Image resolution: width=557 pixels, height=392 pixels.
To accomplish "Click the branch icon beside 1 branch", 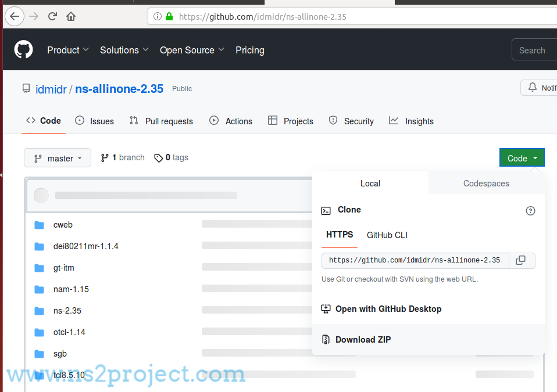I will [105, 158].
